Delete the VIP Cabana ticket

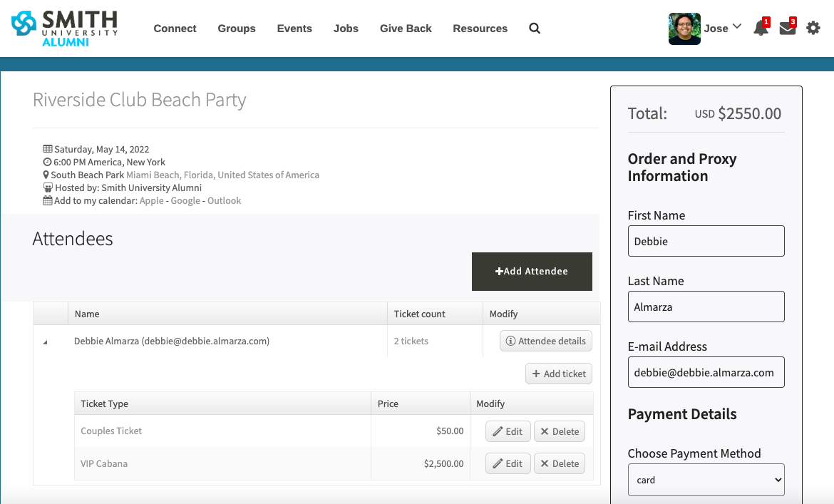pyautogui.click(x=560, y=463)
